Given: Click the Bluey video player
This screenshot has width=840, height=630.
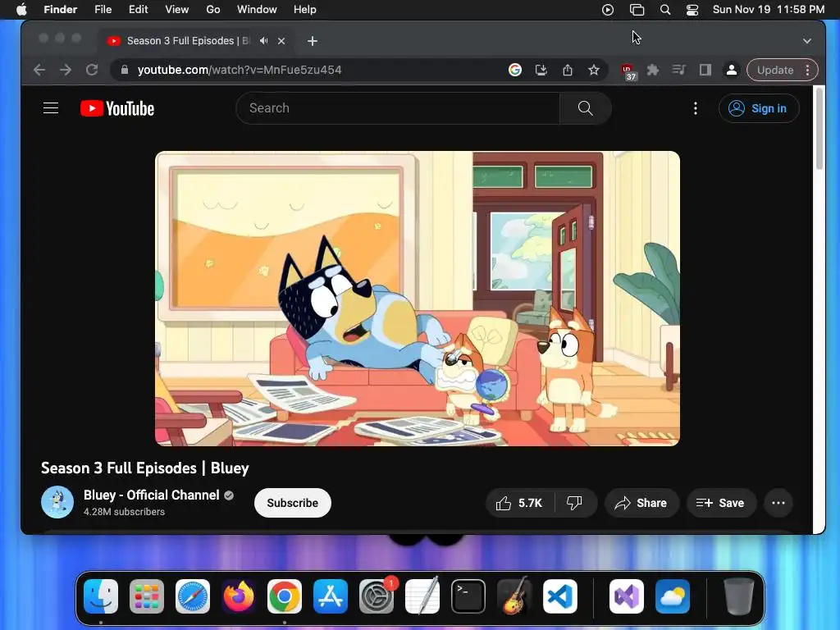Looking at the screenshot, I should pyautogui.click(x=418, y=299).
